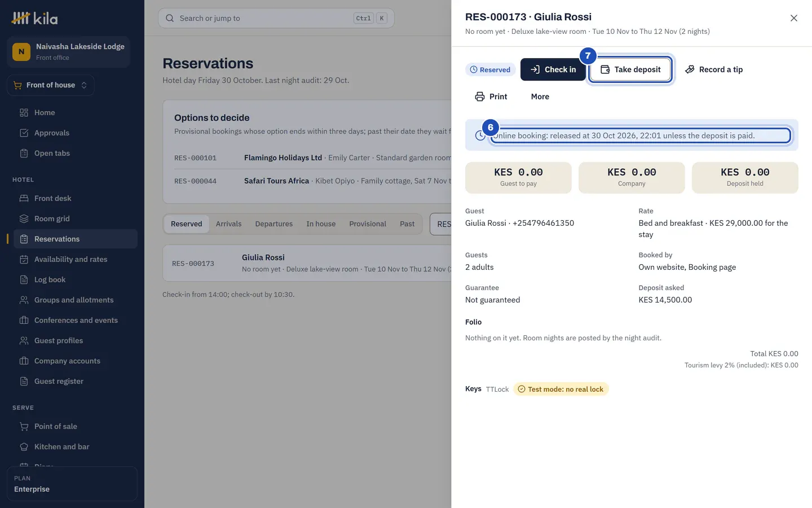The height and width of the screenshot is (508, 812).
Task: Click the kila logo icon
Action: pyautogui.click(x=21, y=18)
